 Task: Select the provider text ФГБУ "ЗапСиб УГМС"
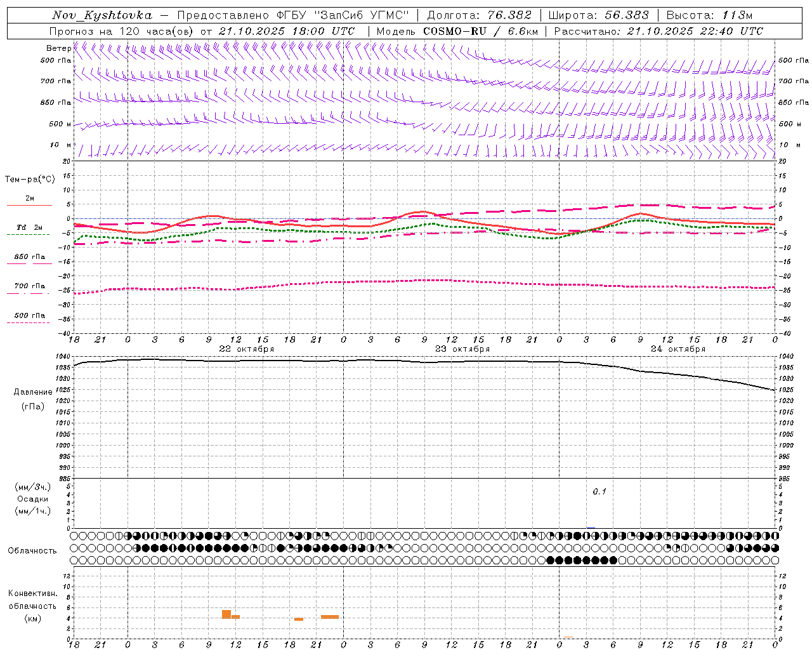point(343,15)
